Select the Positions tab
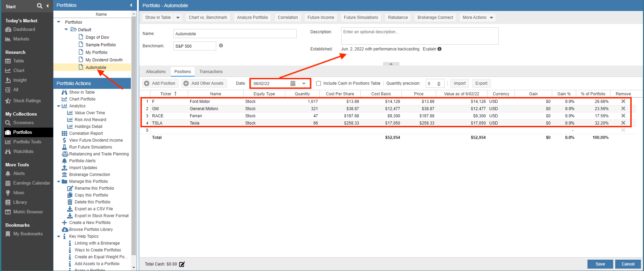Image resolution: width=644 pixels, height=271 pixels. coord(183,72)
